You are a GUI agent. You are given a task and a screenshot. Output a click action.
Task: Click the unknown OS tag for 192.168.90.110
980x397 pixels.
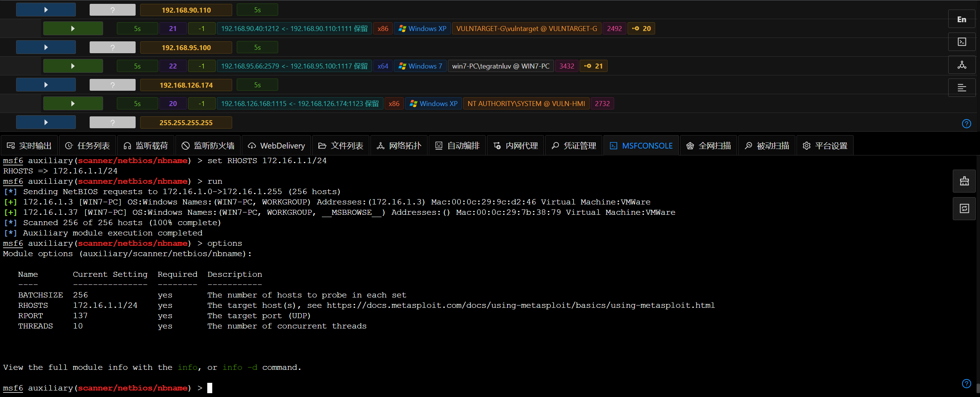coord(112,10)
